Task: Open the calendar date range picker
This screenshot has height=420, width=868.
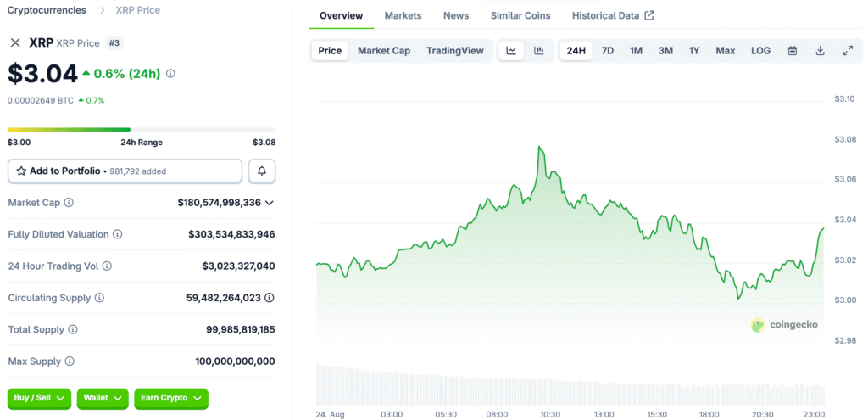Action: [793, 50]
